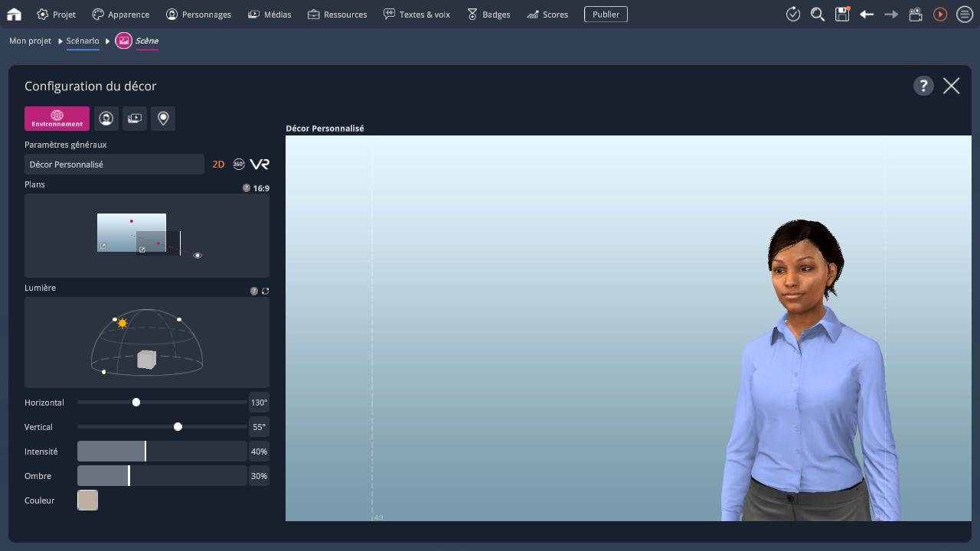Select the Scène breadcrumb label
The image size is (980, 551).
(147, 41)
